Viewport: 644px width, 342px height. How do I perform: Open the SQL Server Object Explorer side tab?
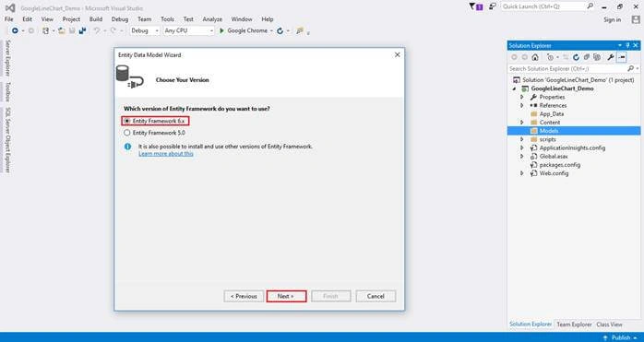7,140
